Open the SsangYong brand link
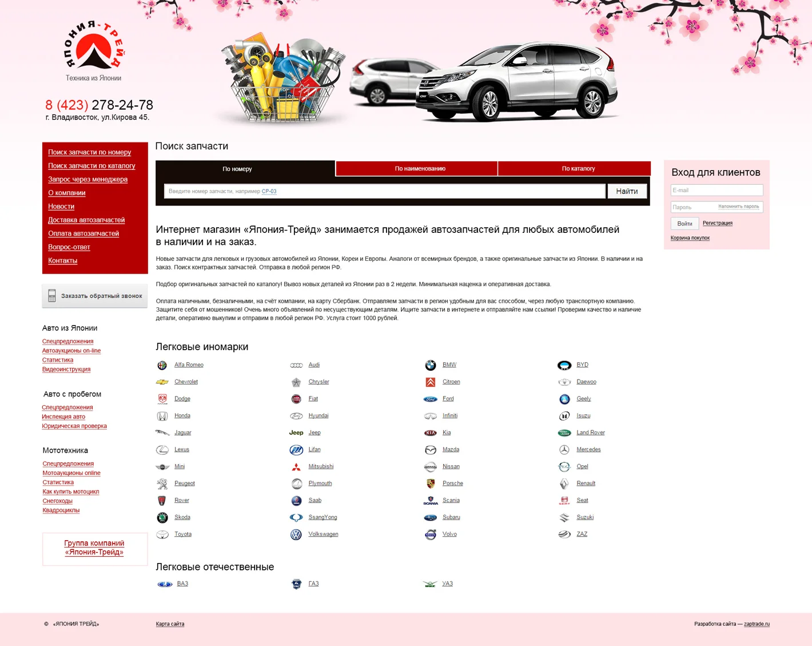The image size is (812, 646). 323,517
